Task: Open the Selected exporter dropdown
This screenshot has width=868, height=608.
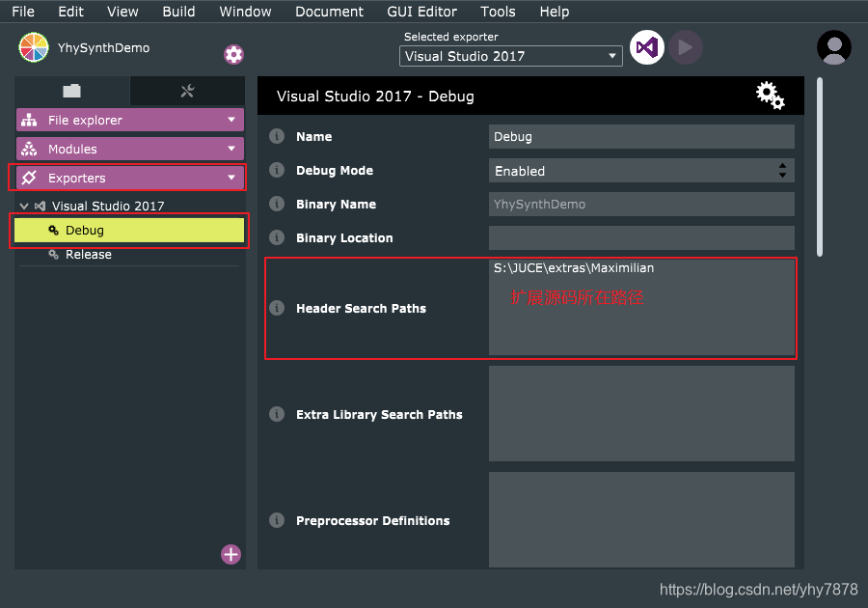Action: pyautogui.click(x=510, y=56)
